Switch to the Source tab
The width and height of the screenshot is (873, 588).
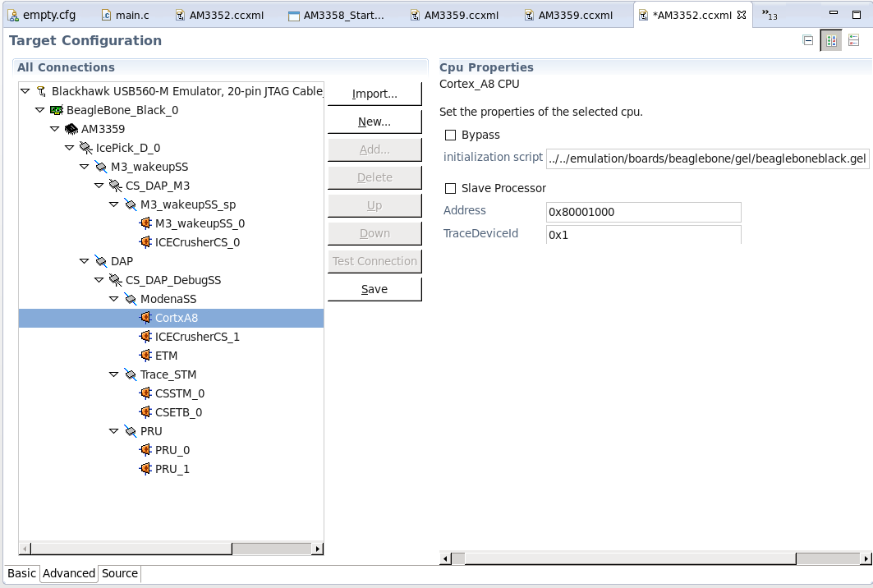point(119,573)
